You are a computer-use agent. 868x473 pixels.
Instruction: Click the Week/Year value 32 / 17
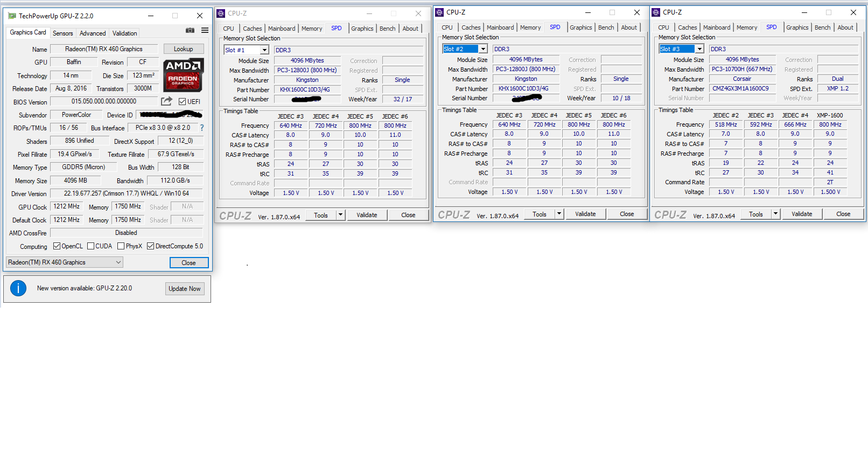point(403,99)
